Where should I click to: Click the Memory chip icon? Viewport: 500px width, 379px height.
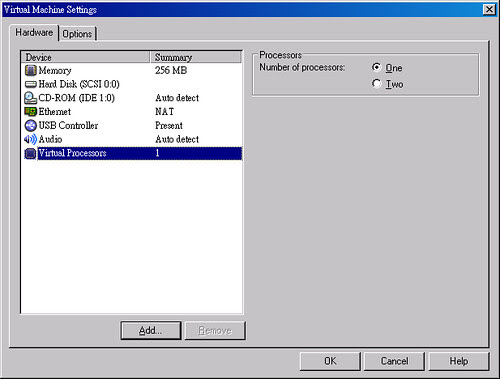point(30,70)
